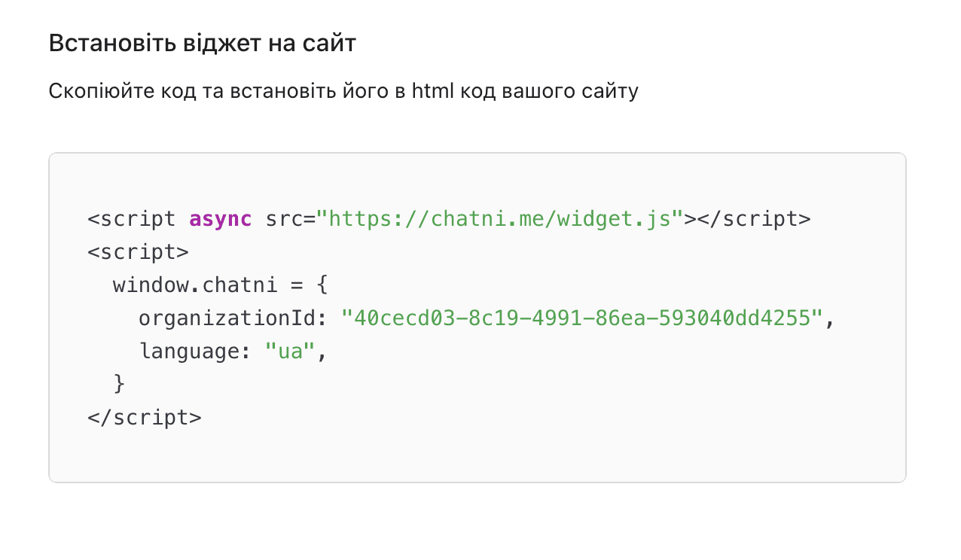Image resolution: width=961 pixels, height=560 pixels.
Task: Click the opening <script> tag on second line
Action: click(x=138, y=252)
